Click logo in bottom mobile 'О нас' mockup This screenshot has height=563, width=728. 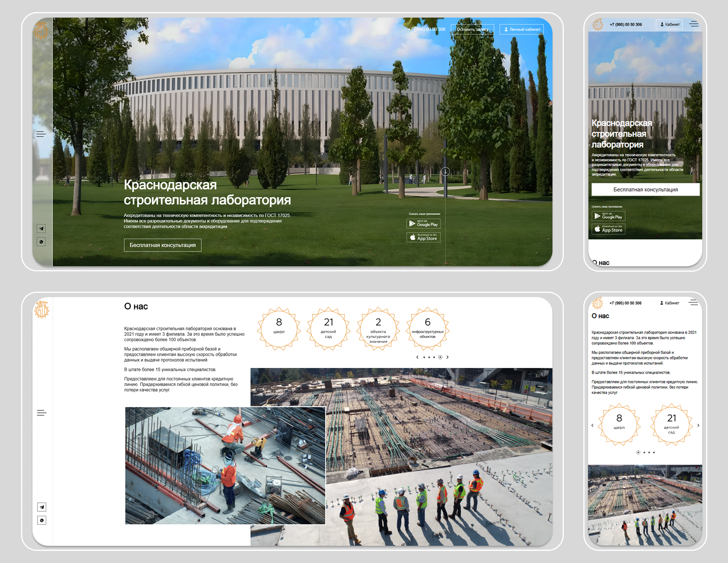(x=597, y=303)
